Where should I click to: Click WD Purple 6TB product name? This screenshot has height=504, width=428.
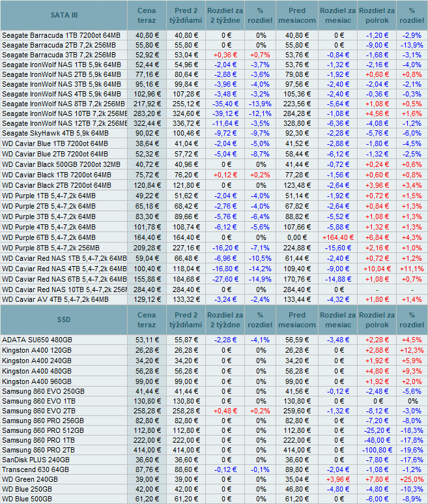pyautogui.click(x=49, y=237)
